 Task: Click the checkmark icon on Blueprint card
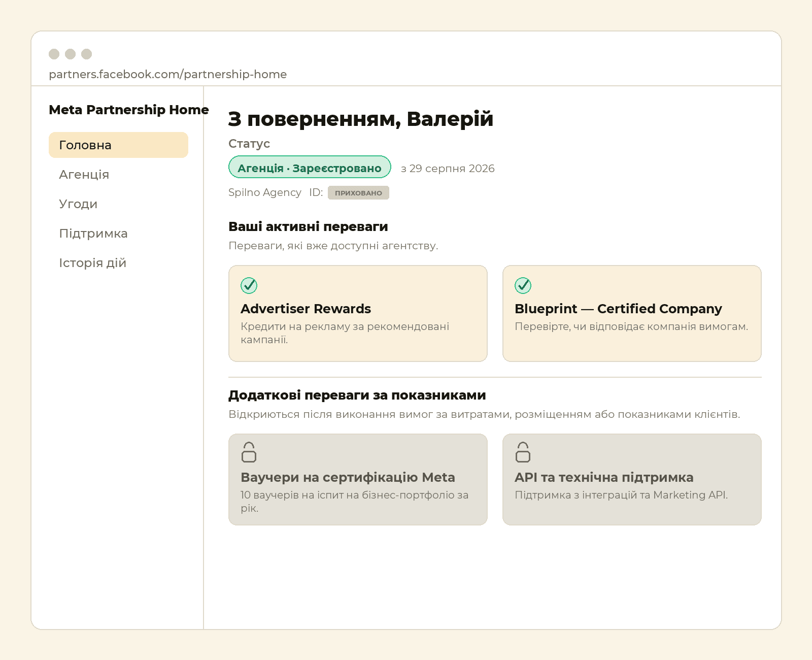click(x=523, y=285)
